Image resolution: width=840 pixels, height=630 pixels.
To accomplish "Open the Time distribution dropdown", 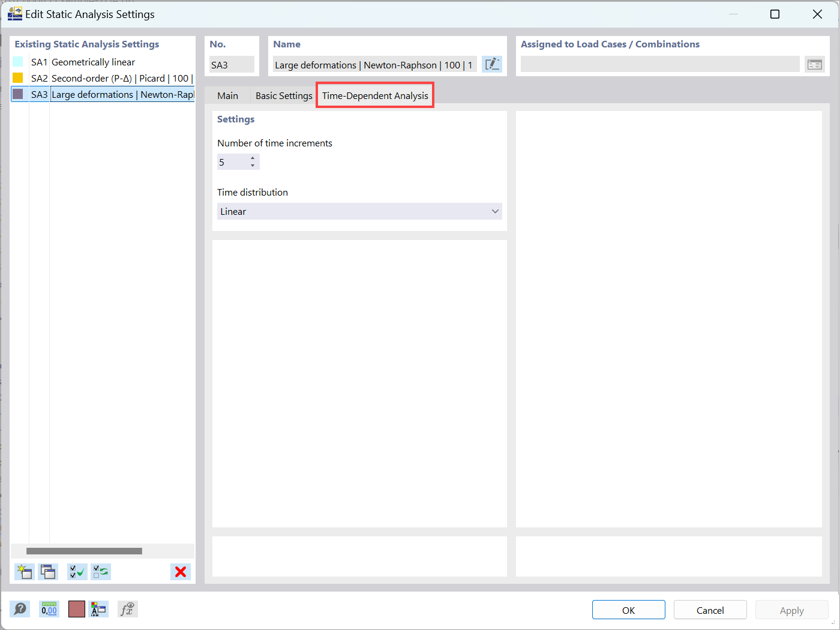I will (x=495, y=211).
